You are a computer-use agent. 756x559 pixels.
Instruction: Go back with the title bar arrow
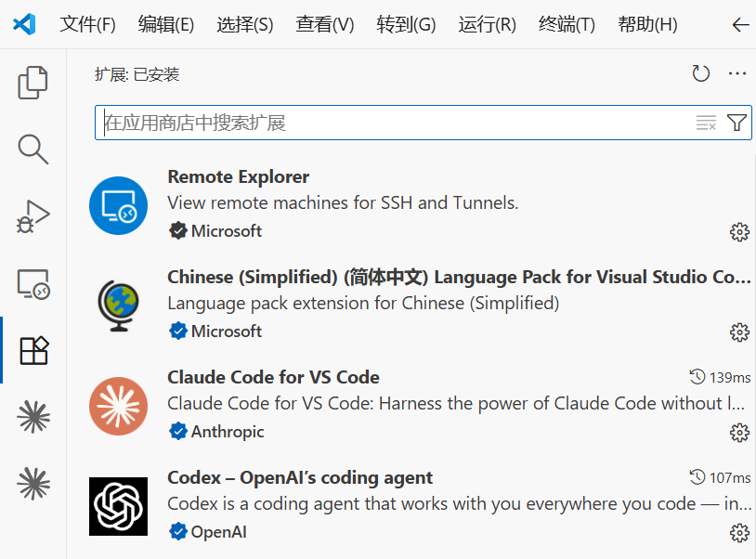click(x=740, y=24)
